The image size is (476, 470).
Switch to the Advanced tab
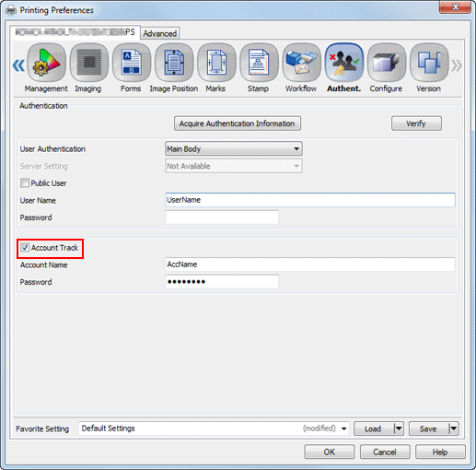tap(160, 33)
